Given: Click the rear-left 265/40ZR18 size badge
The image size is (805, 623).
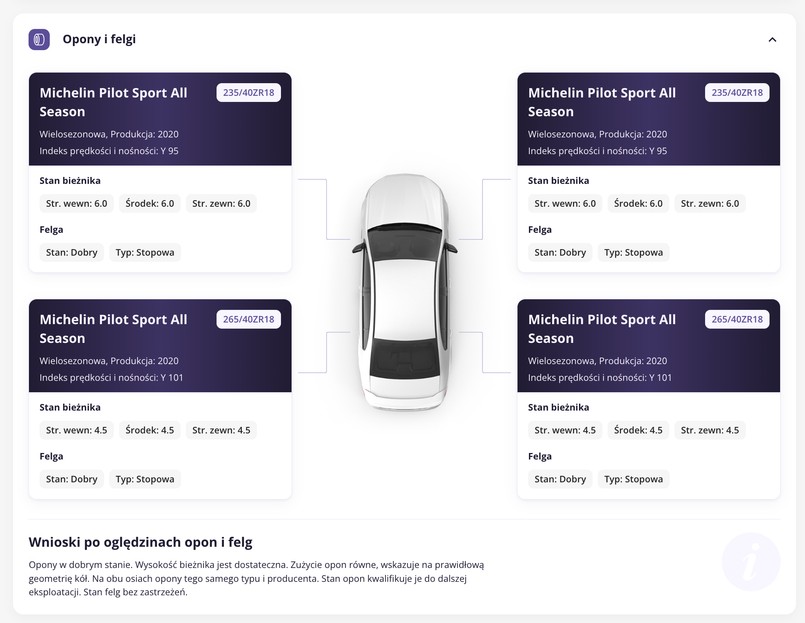Looking at the screenshot, I should click(249, 320).
